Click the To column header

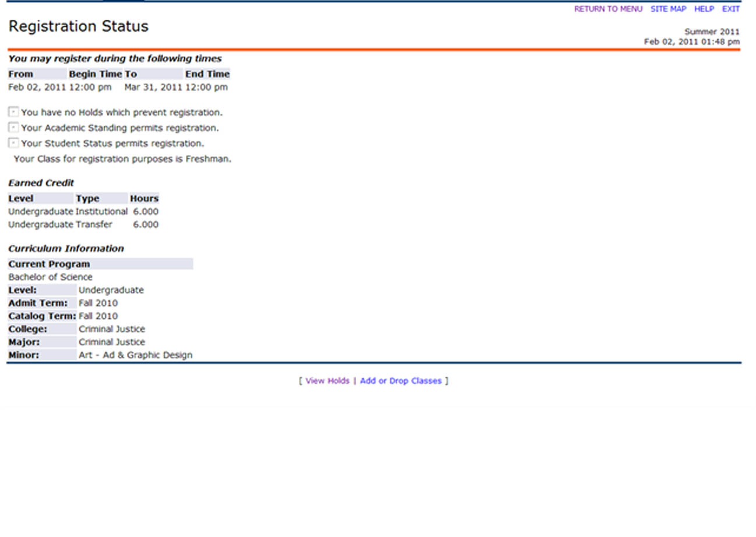(154, 74)
